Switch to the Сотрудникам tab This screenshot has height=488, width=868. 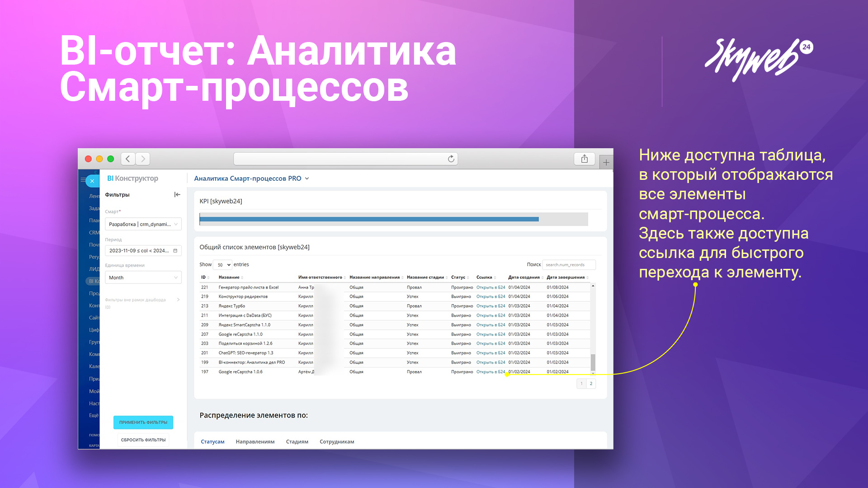[x=337, y=441]
